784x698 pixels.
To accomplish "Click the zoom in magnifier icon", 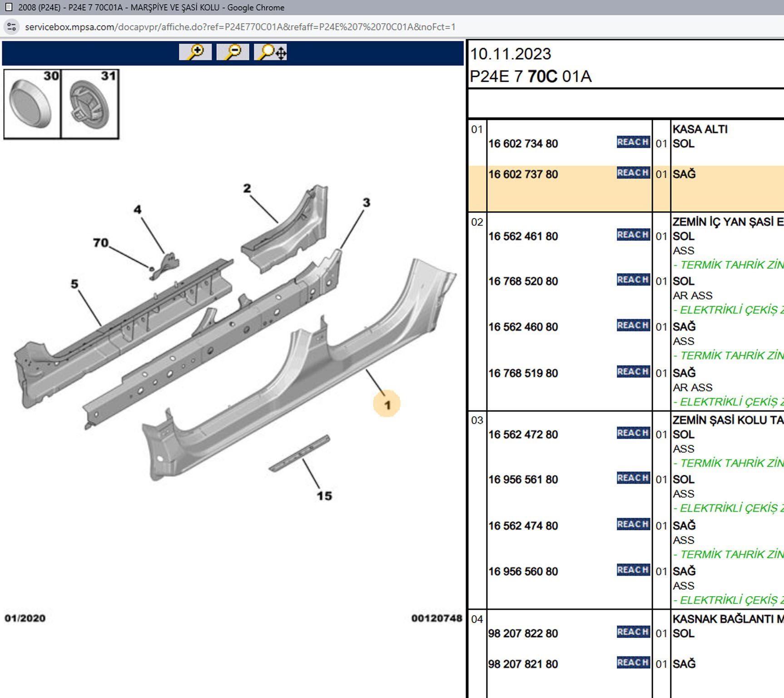I will (x=195, y=52).
